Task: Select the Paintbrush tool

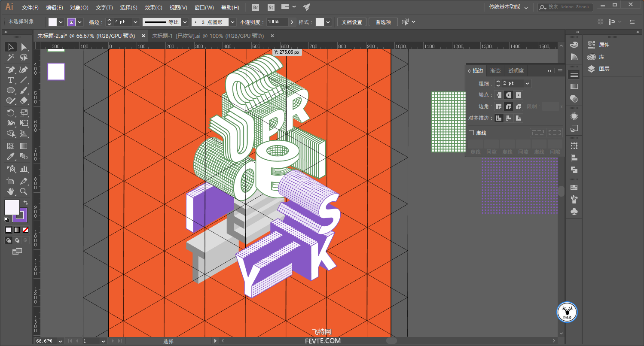Action: 24,91
